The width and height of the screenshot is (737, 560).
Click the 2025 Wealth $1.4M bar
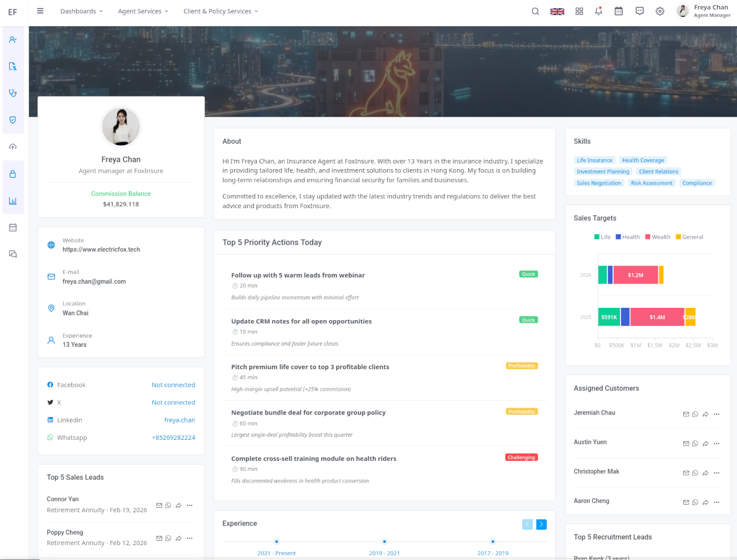[657, 317]
